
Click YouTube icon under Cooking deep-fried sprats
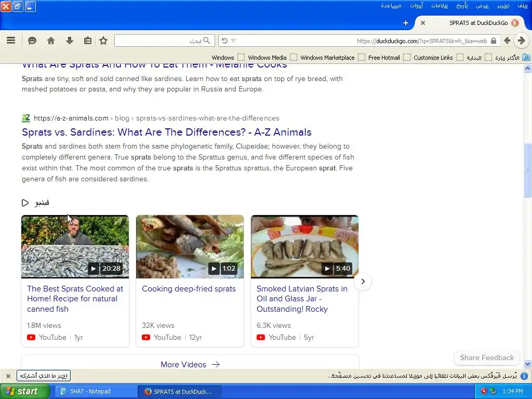146,337
